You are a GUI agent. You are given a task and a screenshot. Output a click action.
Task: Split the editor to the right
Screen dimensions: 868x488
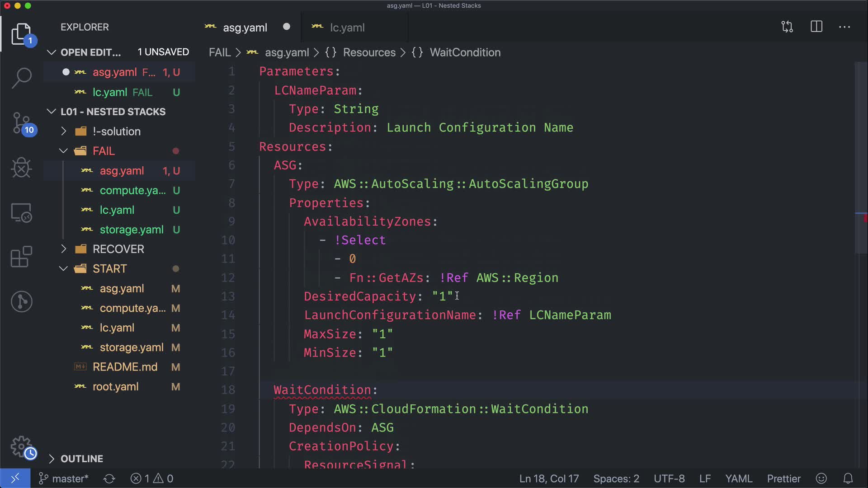816,27
